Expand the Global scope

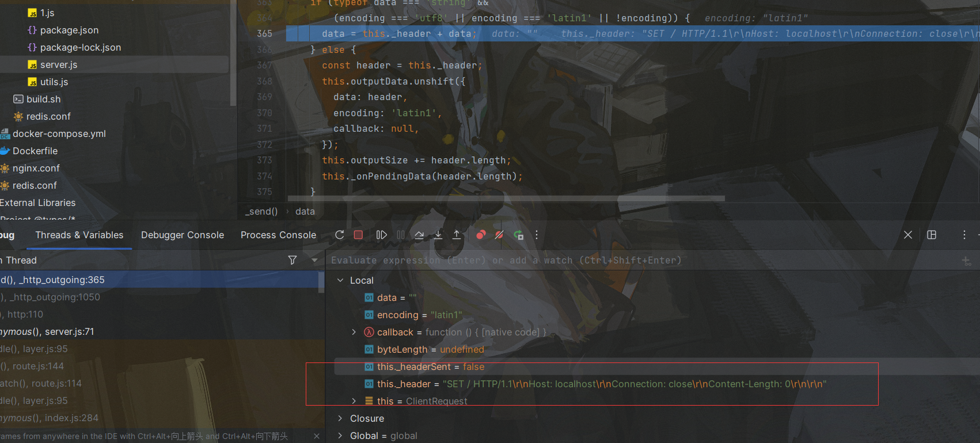[340, 436]
